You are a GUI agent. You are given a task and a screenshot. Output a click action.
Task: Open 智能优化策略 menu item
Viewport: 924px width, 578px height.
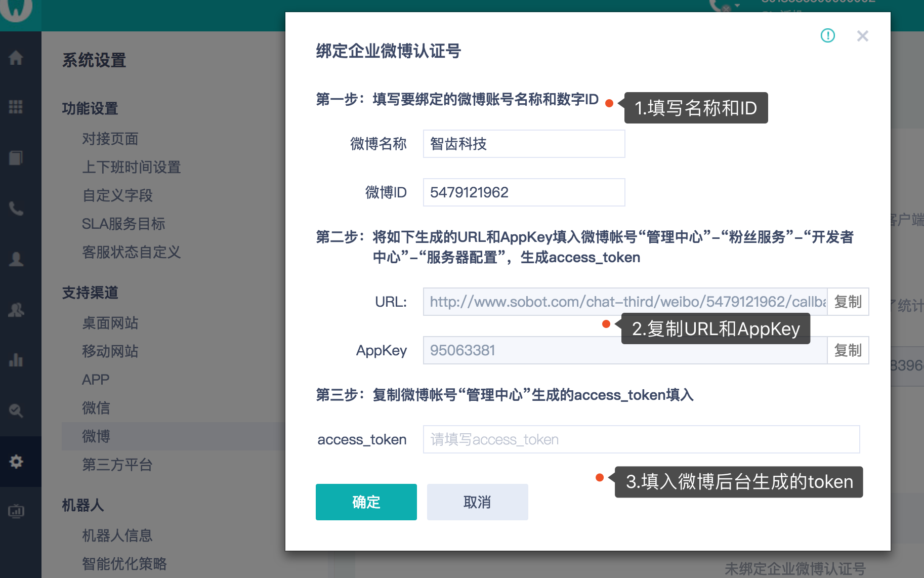pyautogui.click(x=124, y=564)
